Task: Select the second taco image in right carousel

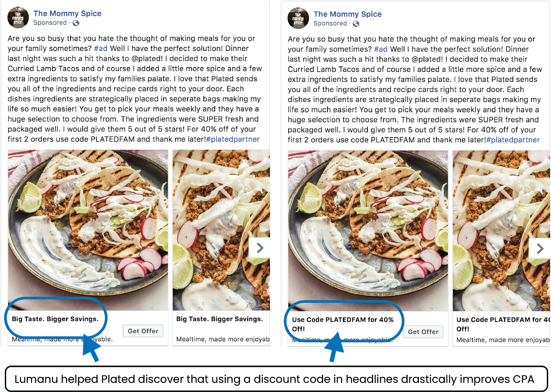Action: [501, 230]
